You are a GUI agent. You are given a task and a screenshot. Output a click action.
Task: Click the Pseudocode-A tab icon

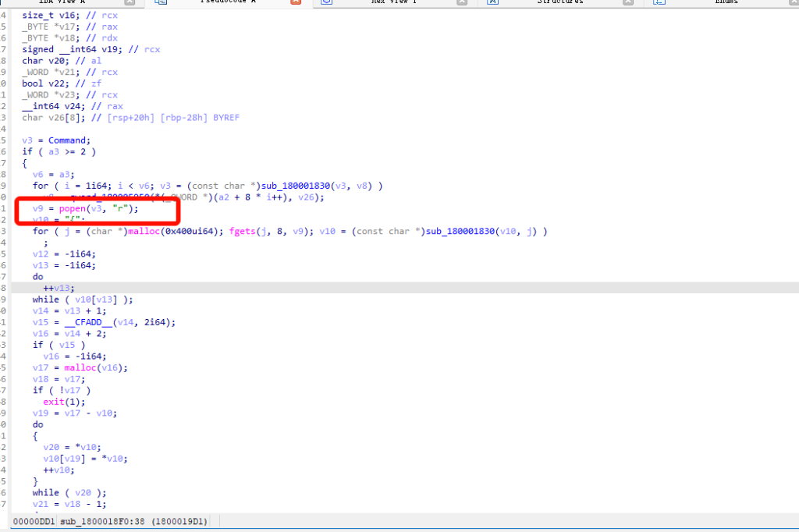[x=160, y=2]
